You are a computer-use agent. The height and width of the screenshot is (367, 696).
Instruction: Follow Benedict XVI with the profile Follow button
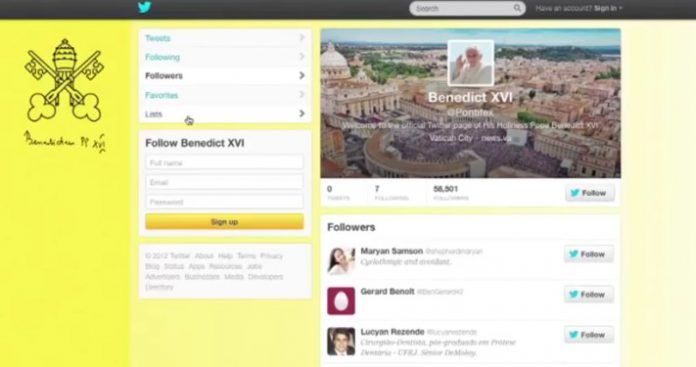click(x=589, y=193)
